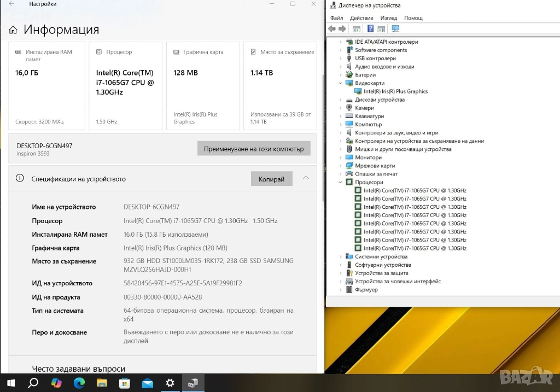This screenshot has width=560, height=392.
Task: Open the Settings home icon beside Информация
Action: tap(13, 30)
